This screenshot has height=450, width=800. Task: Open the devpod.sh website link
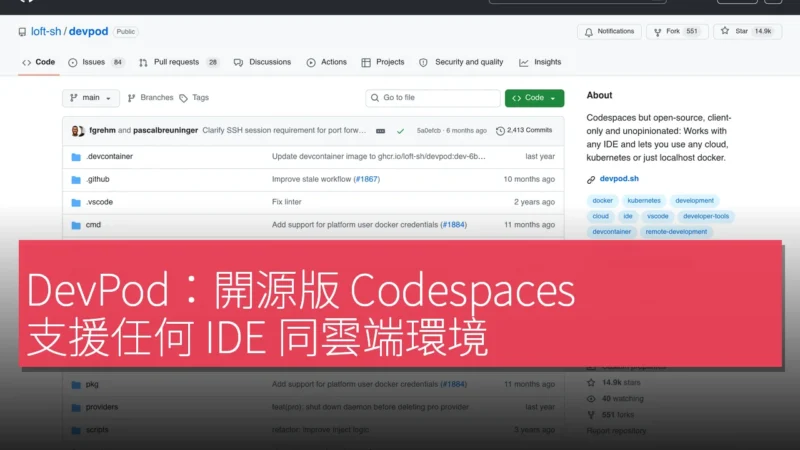pos(619,179)
